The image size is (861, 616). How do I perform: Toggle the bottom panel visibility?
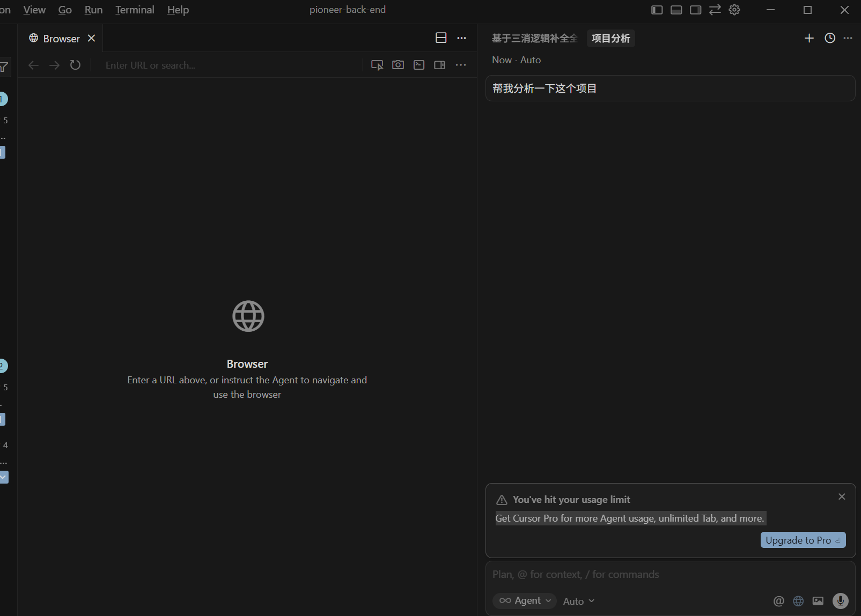tap(675, 9)
